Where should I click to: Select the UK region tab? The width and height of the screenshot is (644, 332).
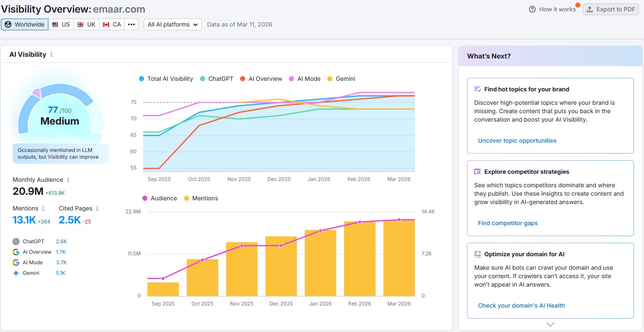86,24
